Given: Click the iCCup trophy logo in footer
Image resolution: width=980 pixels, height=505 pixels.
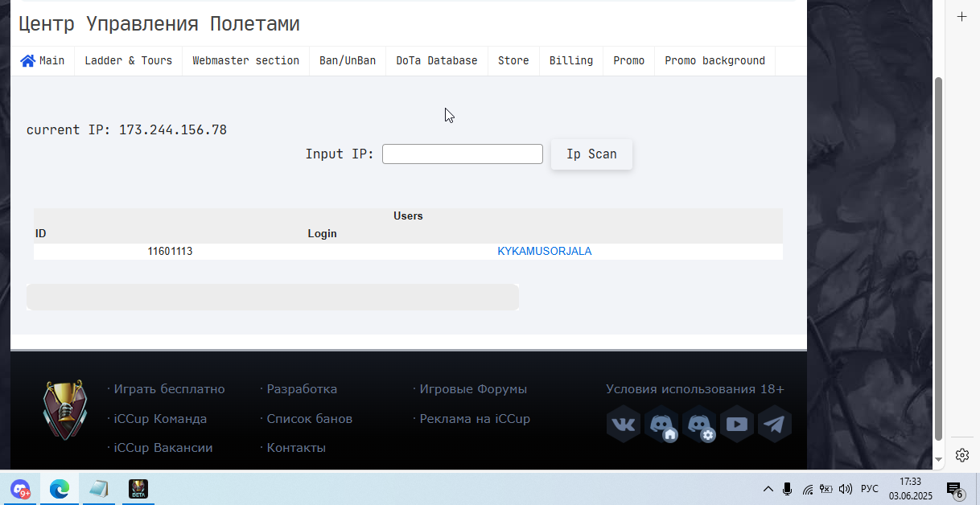Looking at the screenshot, I should click(64, 411).
